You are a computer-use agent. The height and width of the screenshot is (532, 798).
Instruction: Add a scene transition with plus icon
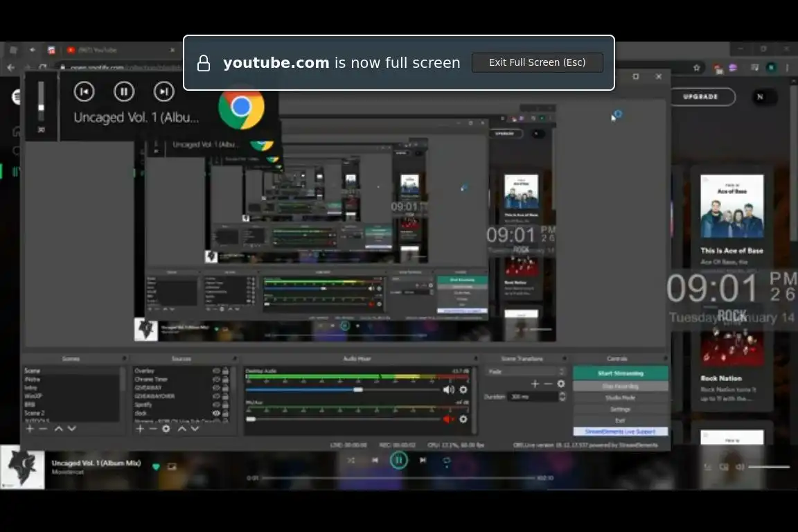pos(534,384)
